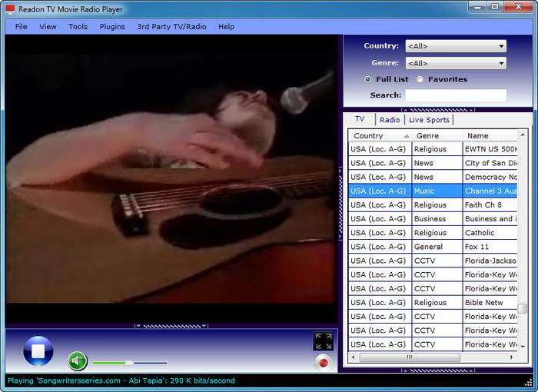This screenshot has width=538, height=392.
Task: Toggle fullscreen video mode icon
Action: [x=323, y=341]
